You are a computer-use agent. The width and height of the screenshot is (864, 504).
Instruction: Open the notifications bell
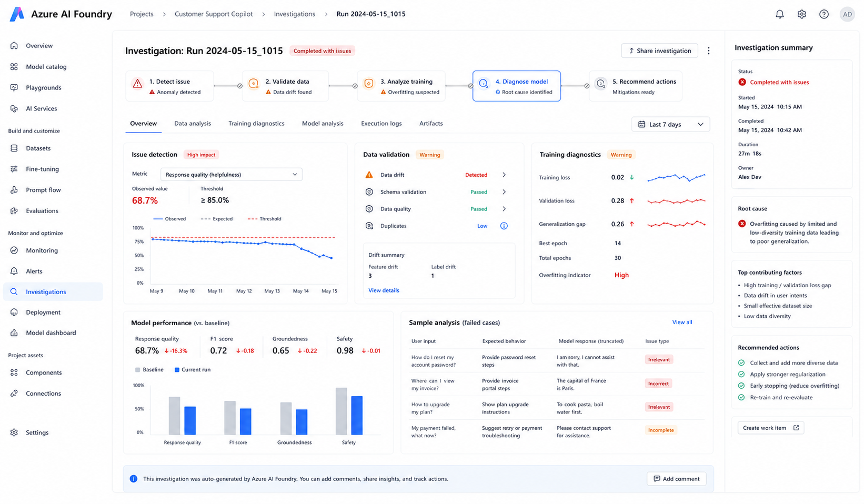[780, 14]
